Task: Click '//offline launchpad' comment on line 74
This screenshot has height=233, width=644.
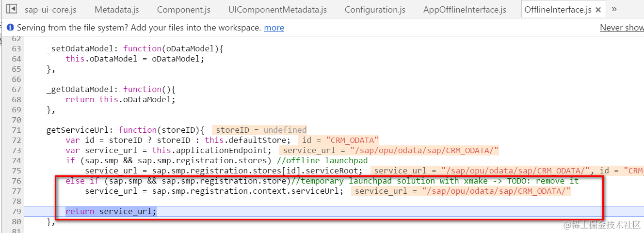Action: click(x=322, y=160)
